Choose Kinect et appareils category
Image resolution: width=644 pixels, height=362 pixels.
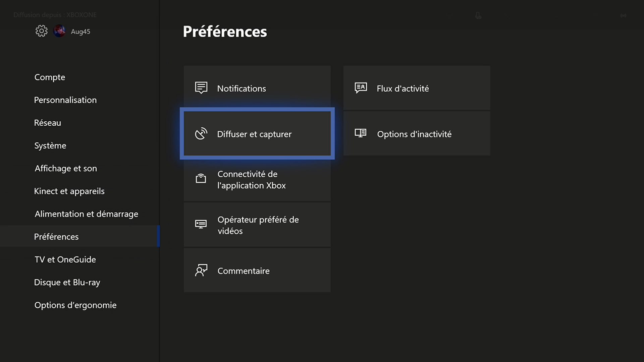69,191
